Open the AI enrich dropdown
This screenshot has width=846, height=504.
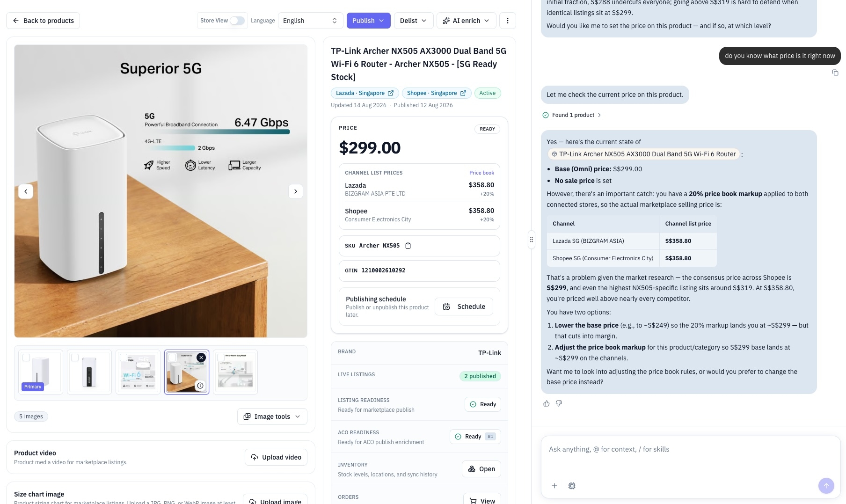click(466, 21)
